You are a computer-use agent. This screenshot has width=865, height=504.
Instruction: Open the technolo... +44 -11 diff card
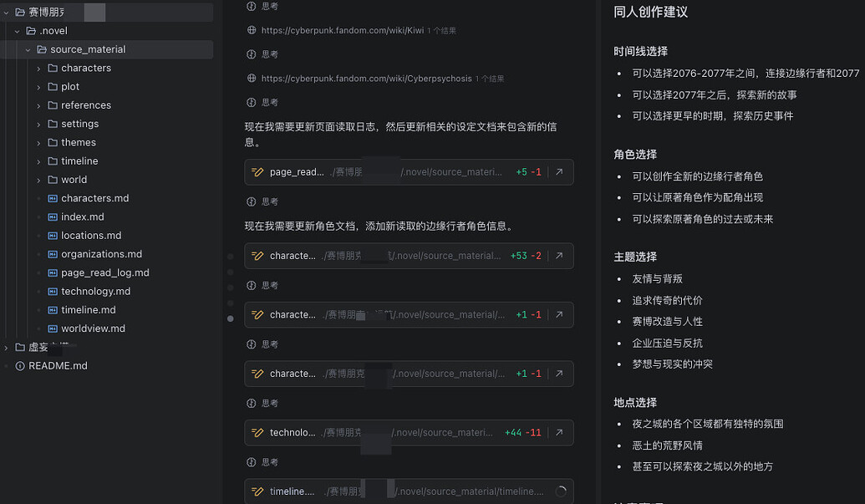[409, 433]
